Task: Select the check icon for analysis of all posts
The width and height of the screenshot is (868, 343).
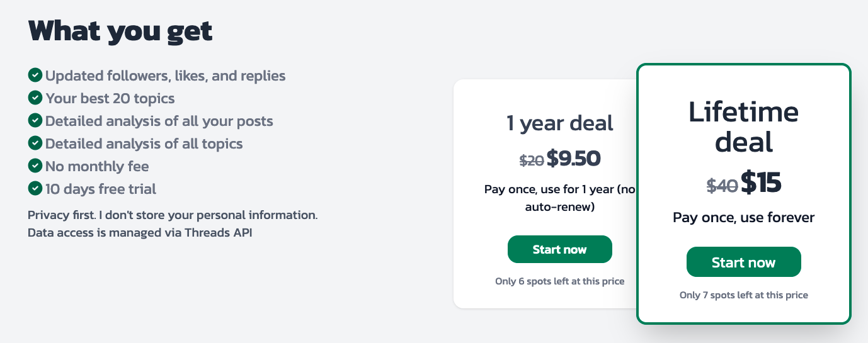Action: [x=35, y=121]
